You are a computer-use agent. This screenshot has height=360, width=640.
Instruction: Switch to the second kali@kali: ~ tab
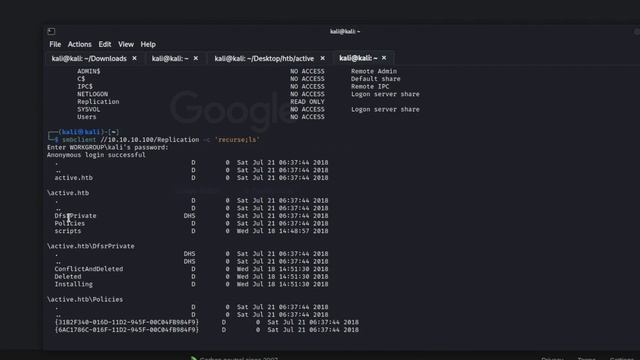170,58
